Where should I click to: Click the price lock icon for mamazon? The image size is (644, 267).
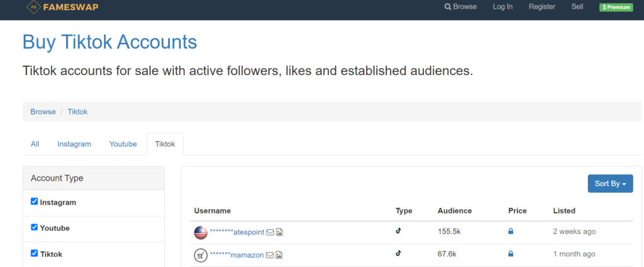pos(511,254)
